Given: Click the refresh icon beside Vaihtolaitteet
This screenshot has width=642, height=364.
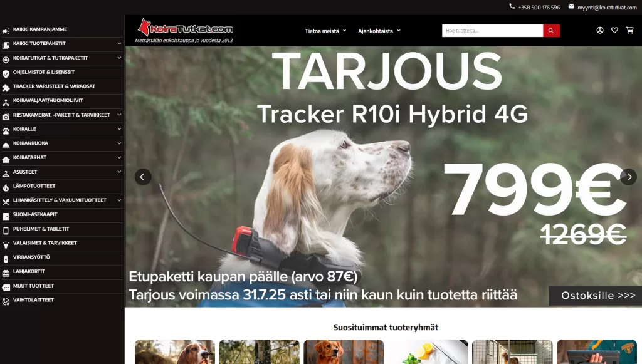Looking at the screenshot, I should point(6,302).
